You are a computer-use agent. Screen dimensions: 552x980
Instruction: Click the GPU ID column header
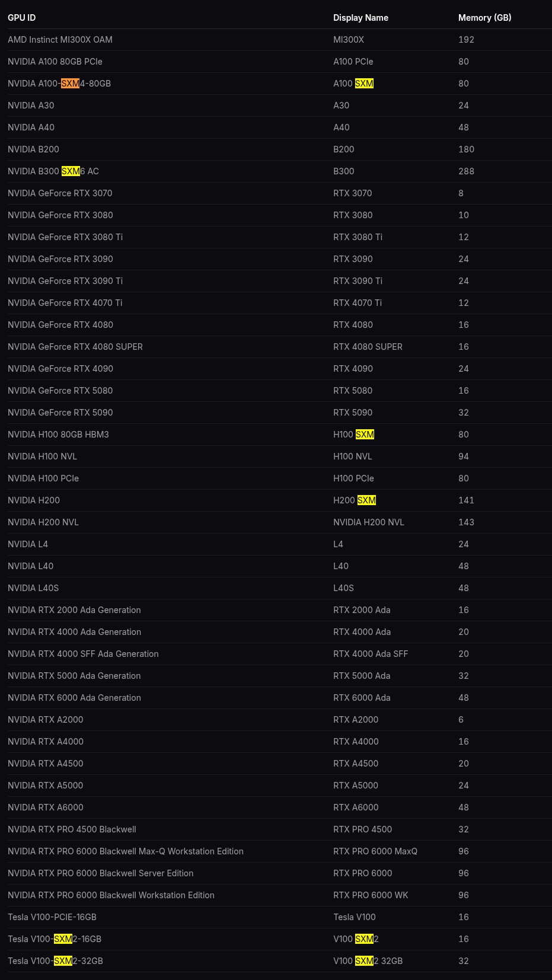click(x=22, y=18)
